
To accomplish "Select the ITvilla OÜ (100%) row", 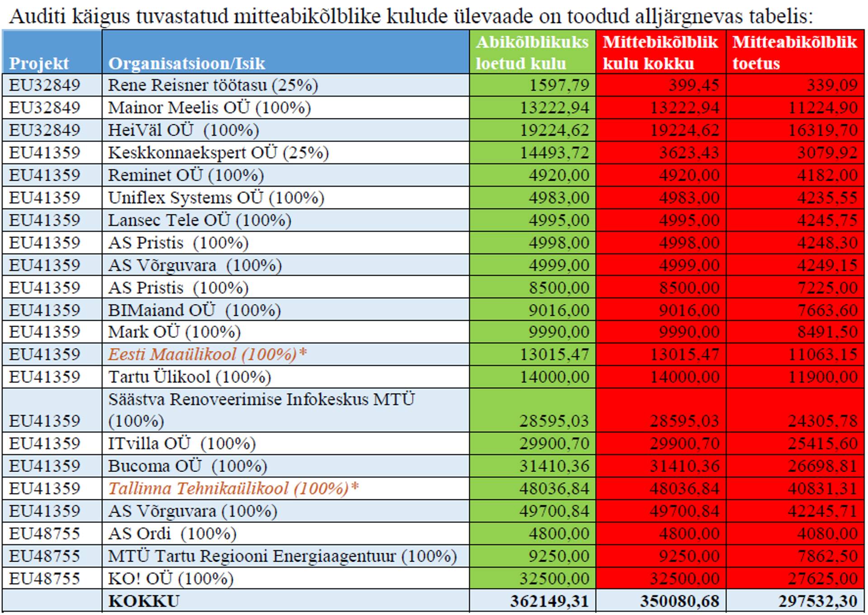I will pos(182,443).
